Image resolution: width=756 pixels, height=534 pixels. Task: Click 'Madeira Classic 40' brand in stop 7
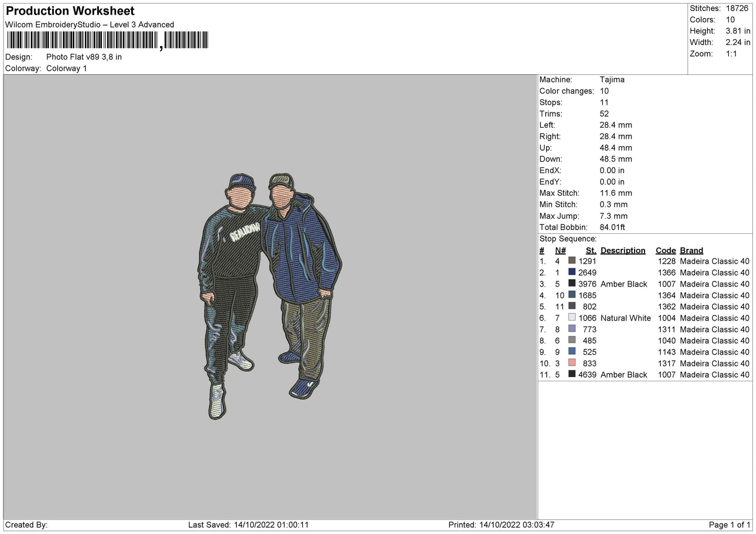pyautogui.click(x=715, y=330)
